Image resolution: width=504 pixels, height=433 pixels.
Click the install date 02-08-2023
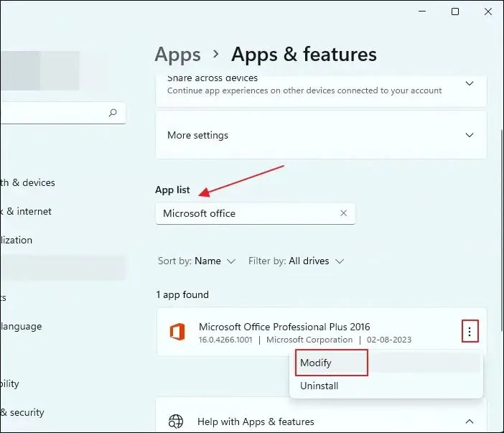(x=389, y=340)
